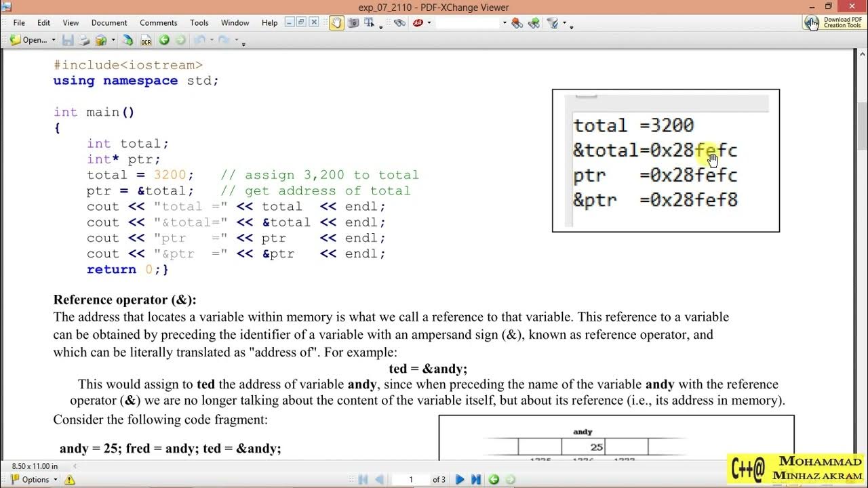The width and height of the screenshot is (868, 488).
Task: Activate the Snapshot camera tool
Action: 353,22
